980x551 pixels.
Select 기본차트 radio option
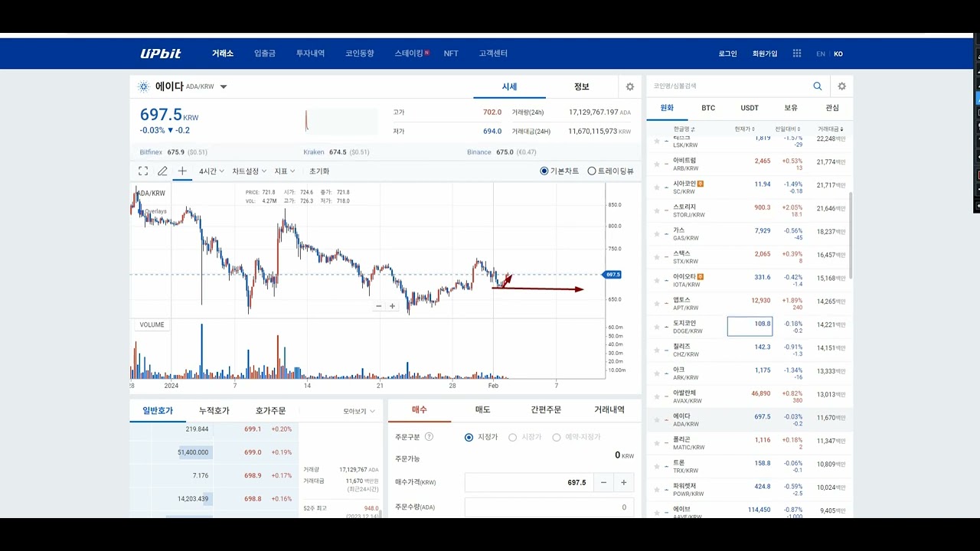click(544, 171)
